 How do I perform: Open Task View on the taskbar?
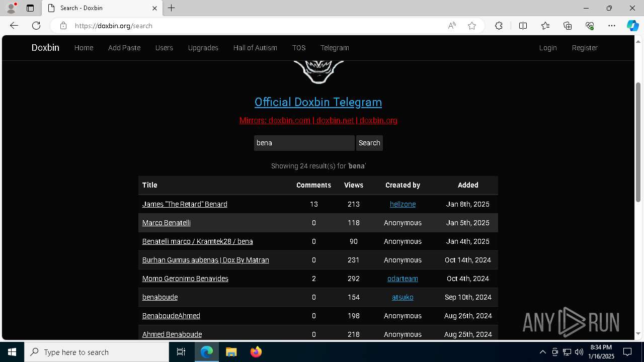pos(181,352)
